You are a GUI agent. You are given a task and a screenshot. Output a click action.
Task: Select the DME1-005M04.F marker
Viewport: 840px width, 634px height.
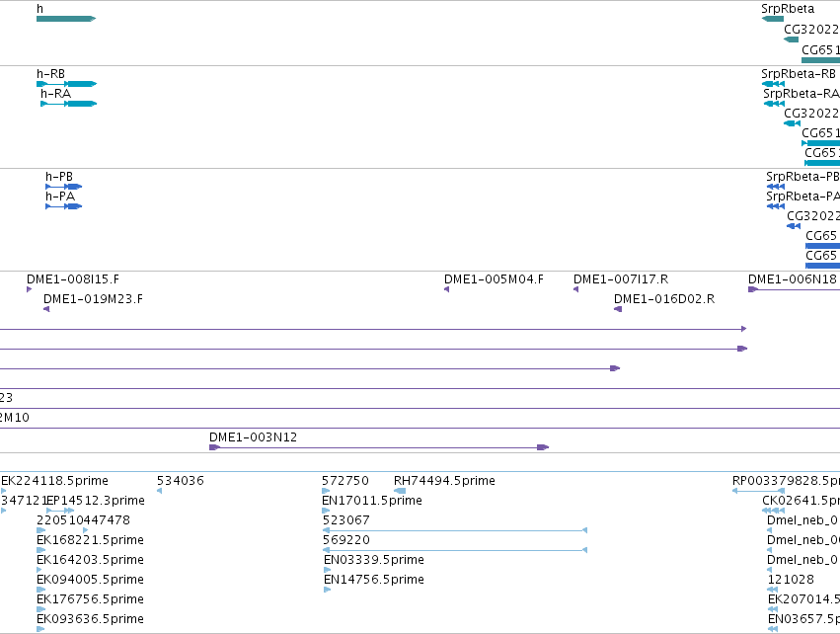[447, 289]
